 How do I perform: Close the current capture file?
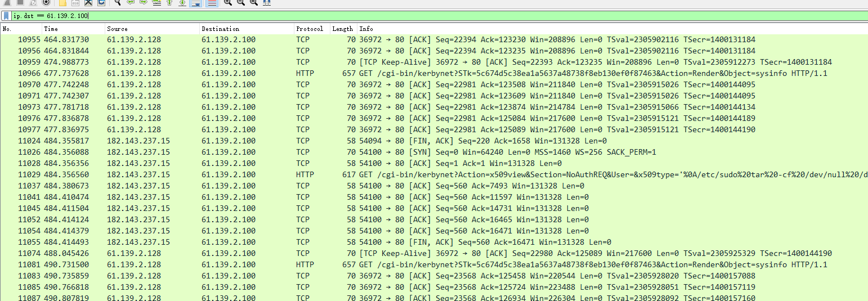88,2
